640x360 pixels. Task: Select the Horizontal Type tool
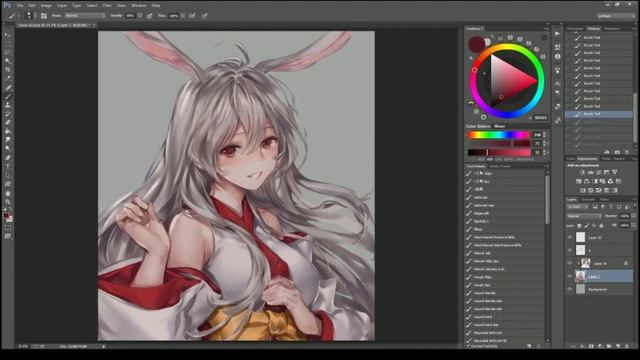click(x=8, y=167)
